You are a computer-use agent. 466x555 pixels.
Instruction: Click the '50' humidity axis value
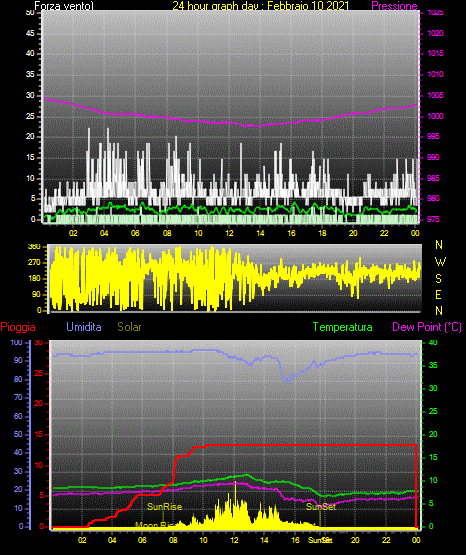[x=18, y=435]
